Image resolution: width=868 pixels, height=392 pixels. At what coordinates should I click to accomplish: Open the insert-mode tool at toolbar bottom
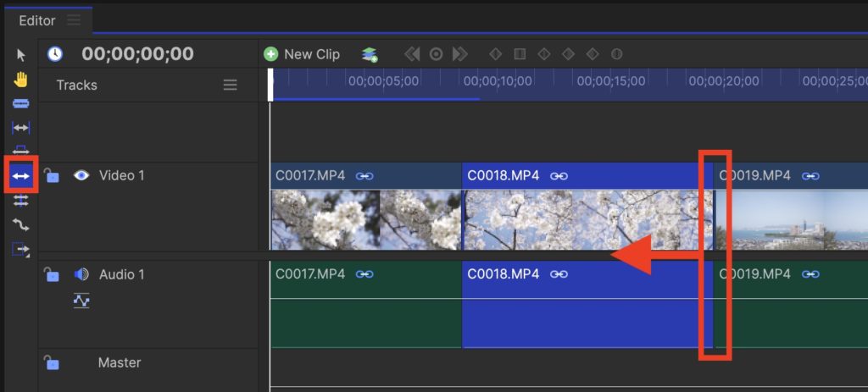(21, 250)
